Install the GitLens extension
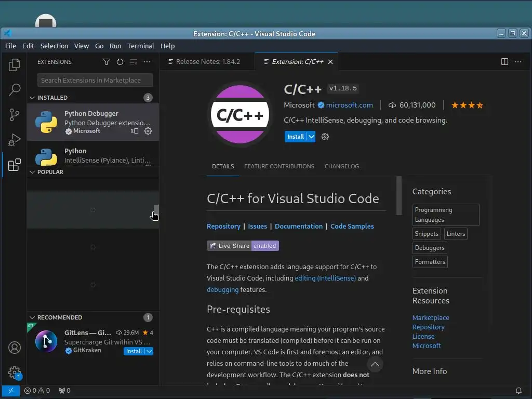Image resolution: width=532 pixels, height=399 pixels. click(135, 352)
